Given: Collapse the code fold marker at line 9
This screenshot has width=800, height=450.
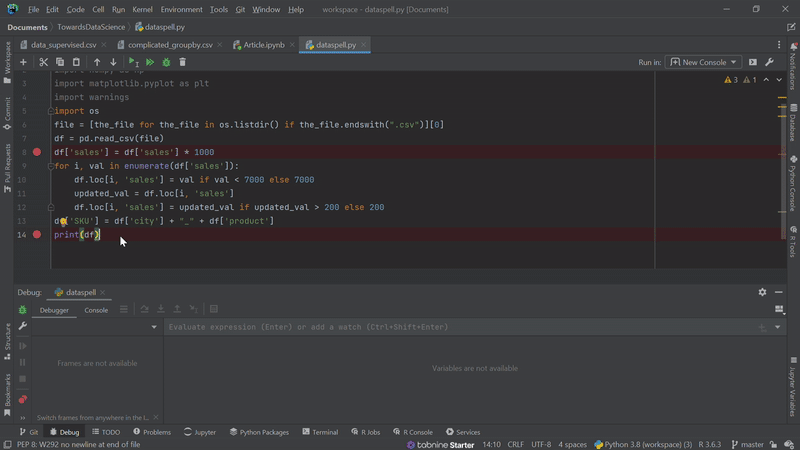Looking at the screenshot, I should click(x=50, y=166).
